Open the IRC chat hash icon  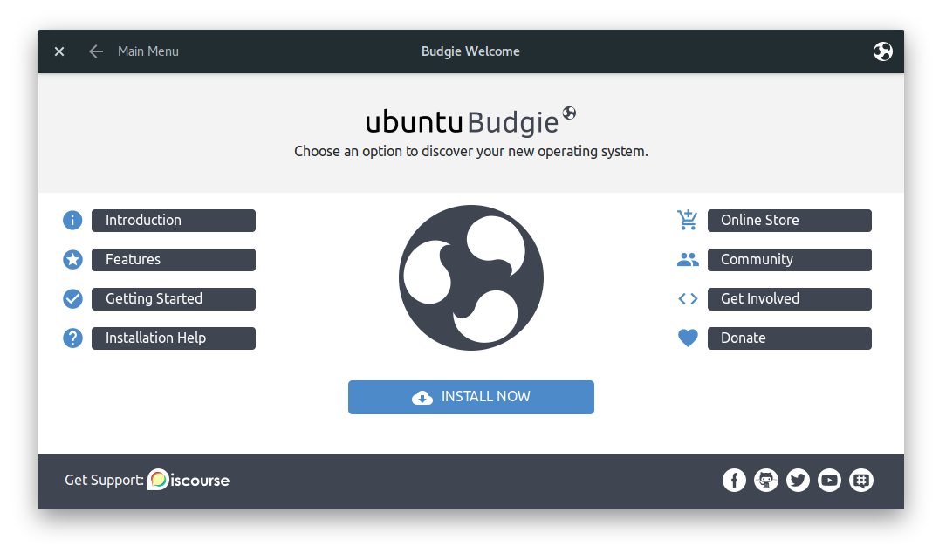pos(861,481)
